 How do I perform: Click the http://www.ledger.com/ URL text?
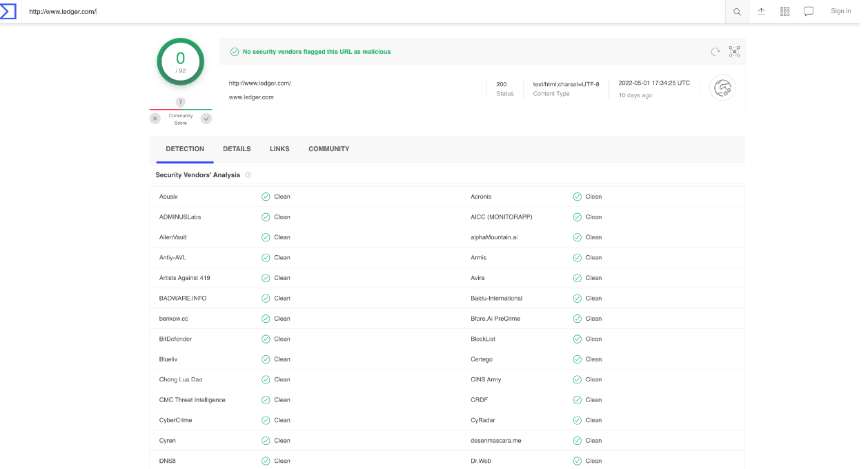click(260, 83)
